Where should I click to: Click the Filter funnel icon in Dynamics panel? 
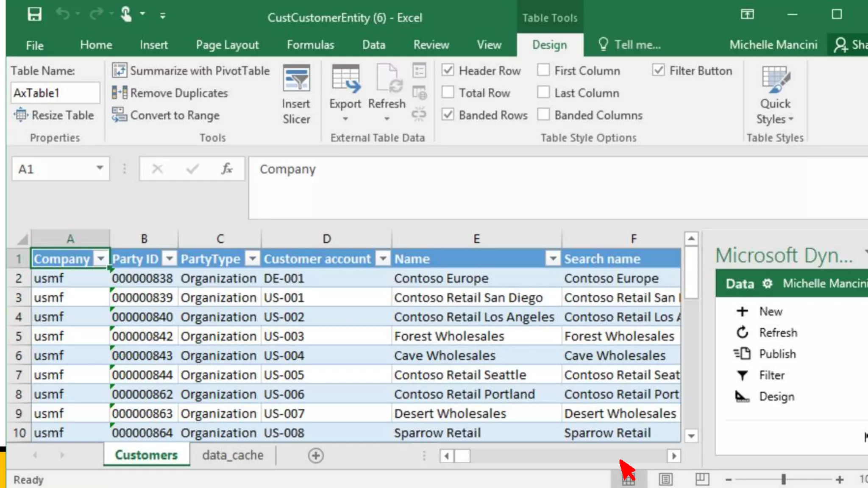(x=743, y=375)
